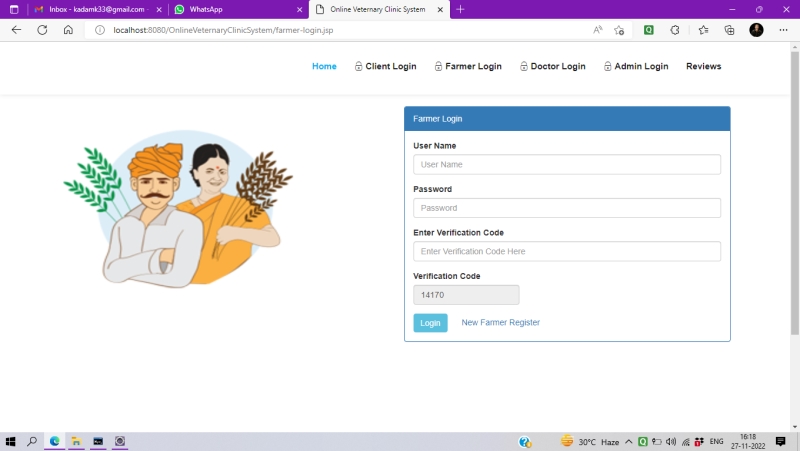800x451 pixels.
Task: Focus the User Name field
Action: click(567, 165)
